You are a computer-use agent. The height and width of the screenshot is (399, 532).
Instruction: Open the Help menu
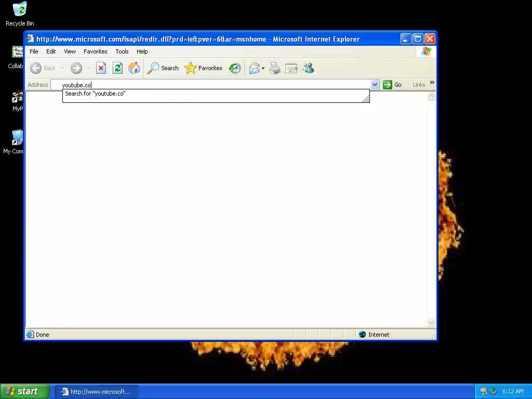(142, 51)
